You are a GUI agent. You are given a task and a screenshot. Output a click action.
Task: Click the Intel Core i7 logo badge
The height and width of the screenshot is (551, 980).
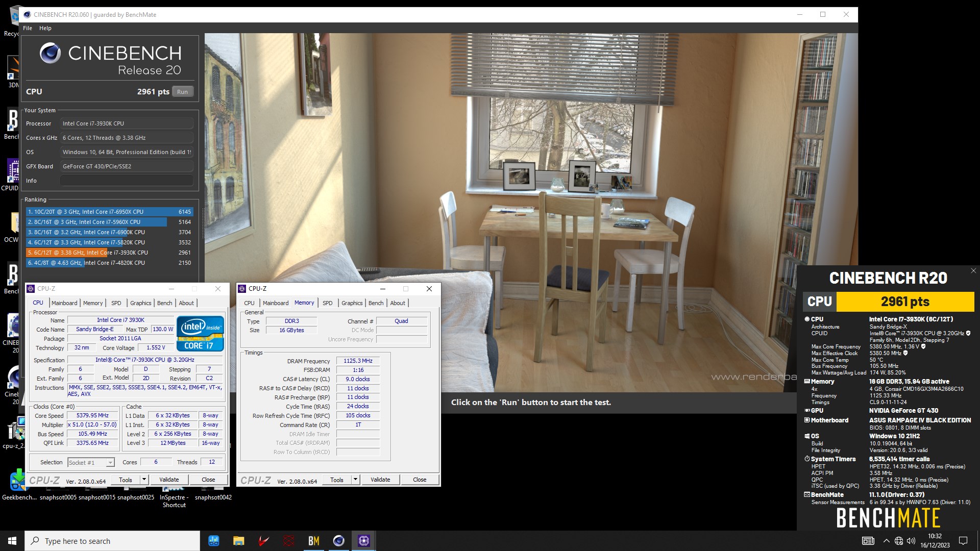[x=200, y=334]
